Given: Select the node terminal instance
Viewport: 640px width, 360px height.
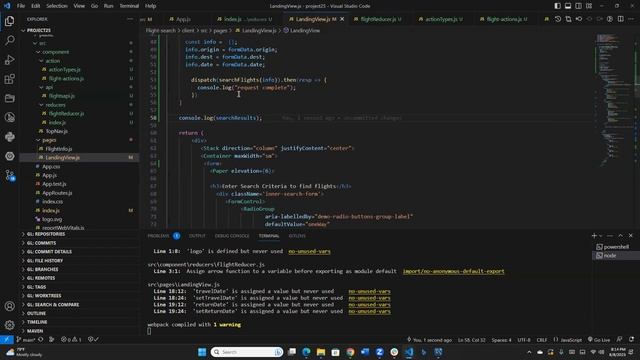Looking at the screenshot, I should 616,256.
